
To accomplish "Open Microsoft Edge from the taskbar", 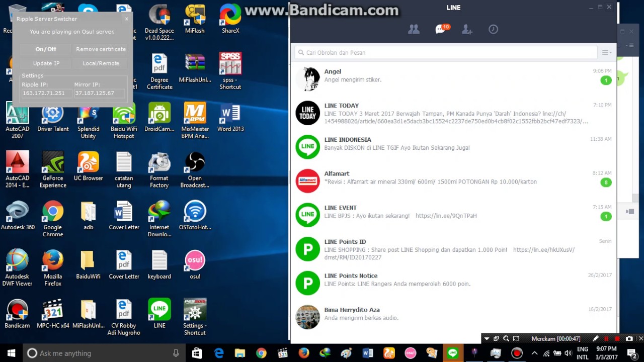I will point(219,353).
